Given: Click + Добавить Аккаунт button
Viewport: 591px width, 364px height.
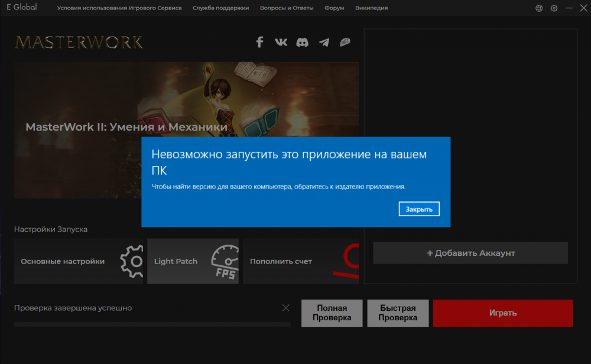Looking at the screenshot, I should pyautogui.click(x=470, y=253).
